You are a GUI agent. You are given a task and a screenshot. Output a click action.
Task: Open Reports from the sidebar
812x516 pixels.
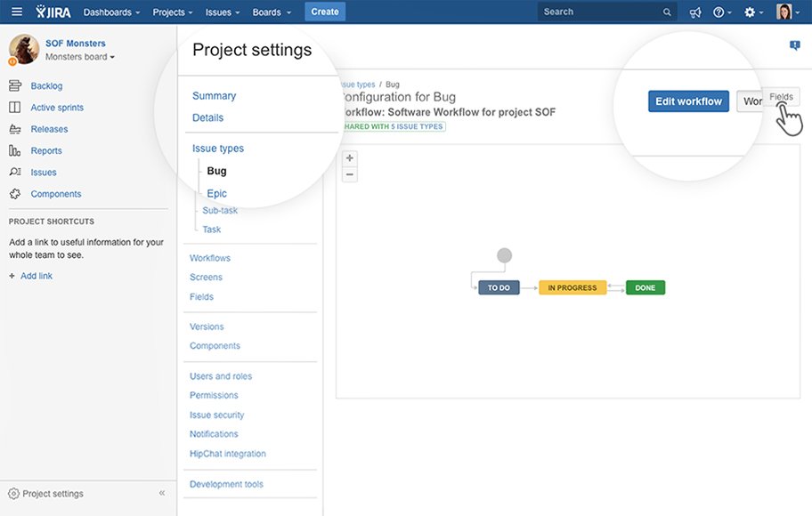(47, 150)
